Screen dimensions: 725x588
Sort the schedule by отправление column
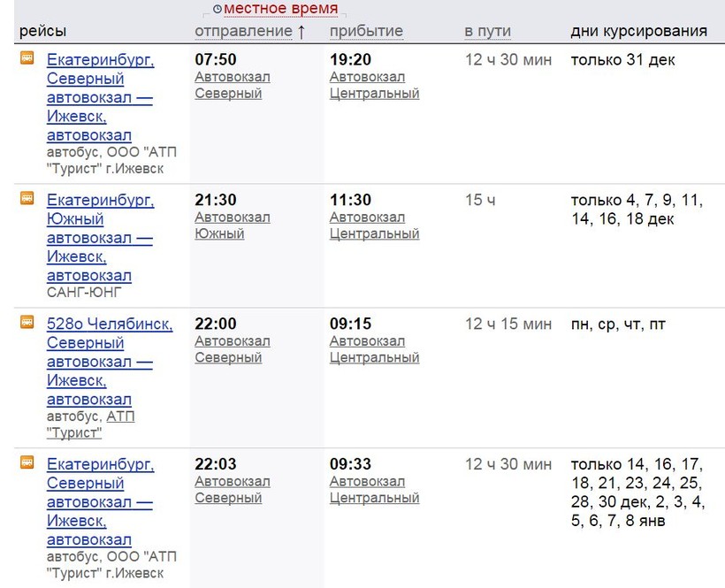(243, 32)
